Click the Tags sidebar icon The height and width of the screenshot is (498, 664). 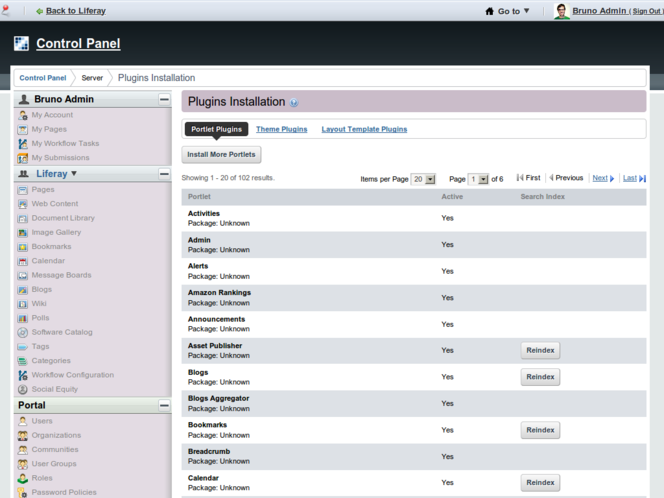[22, 347]
